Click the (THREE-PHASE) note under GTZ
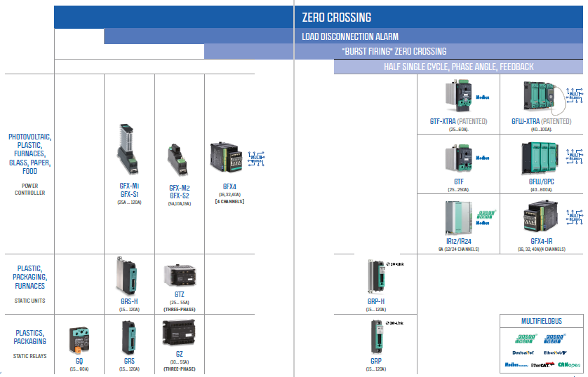 tap(179, 310)
